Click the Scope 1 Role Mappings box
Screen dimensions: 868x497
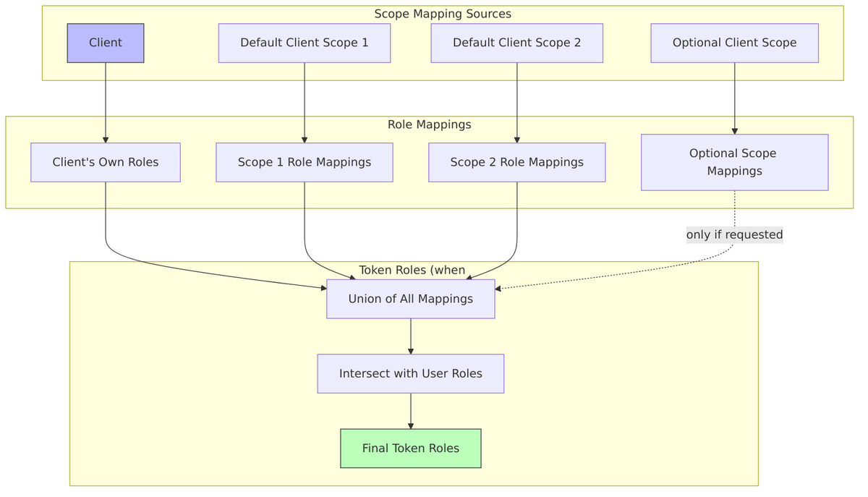click(x=305, y=162)
